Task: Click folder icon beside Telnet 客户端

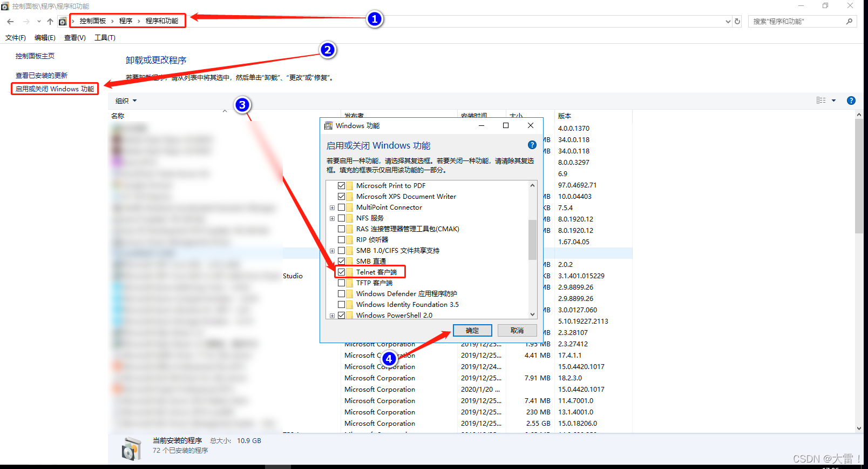Action: coord(350,272)
